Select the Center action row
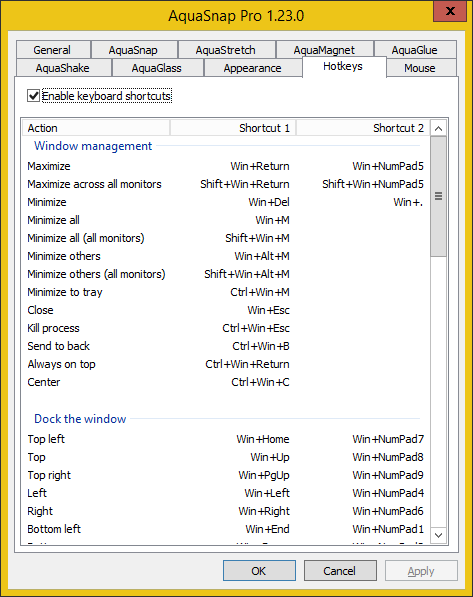Screen dimensions: 473x597 coord(226,382)
